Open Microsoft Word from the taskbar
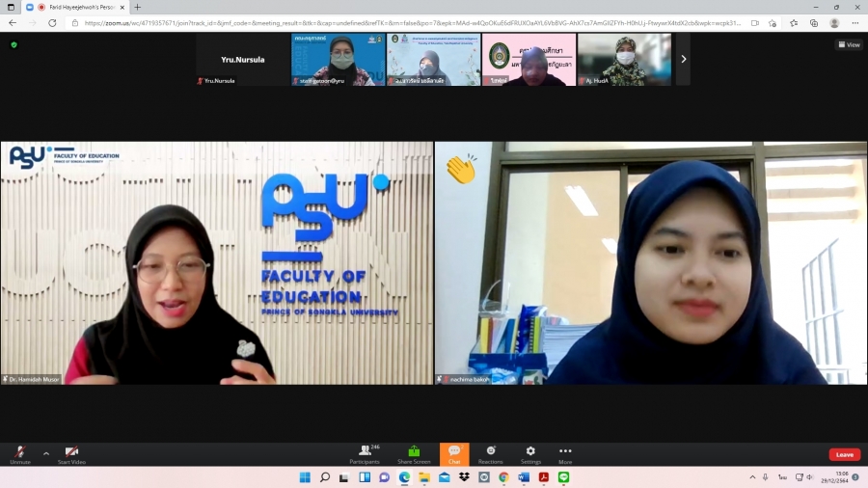 pos(524,477)
